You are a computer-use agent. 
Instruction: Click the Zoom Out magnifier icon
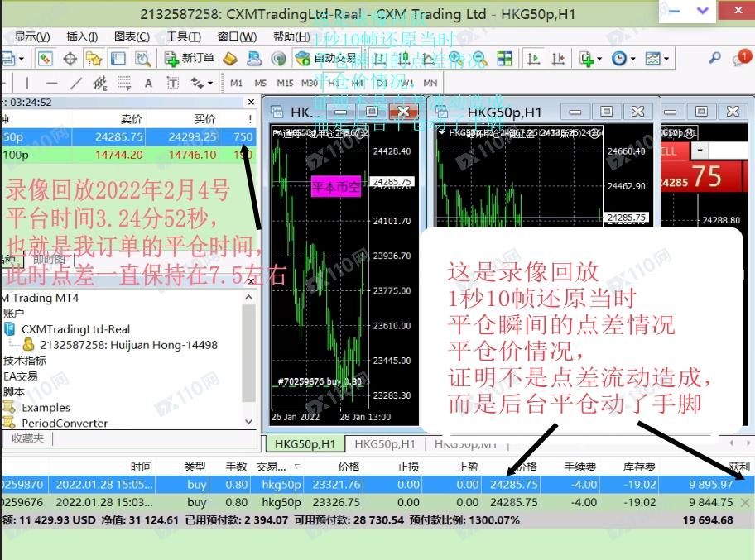pyautogui.click(x=479, y=59)
